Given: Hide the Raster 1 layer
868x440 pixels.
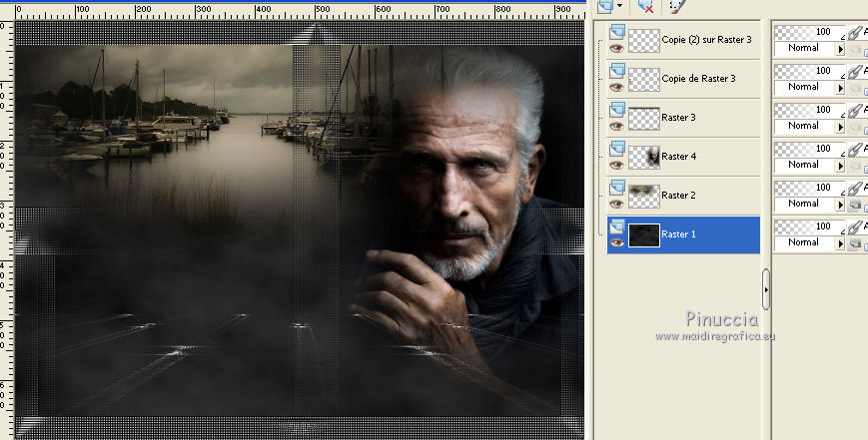Looking at the screenshot, I should (x=616, y=243).
